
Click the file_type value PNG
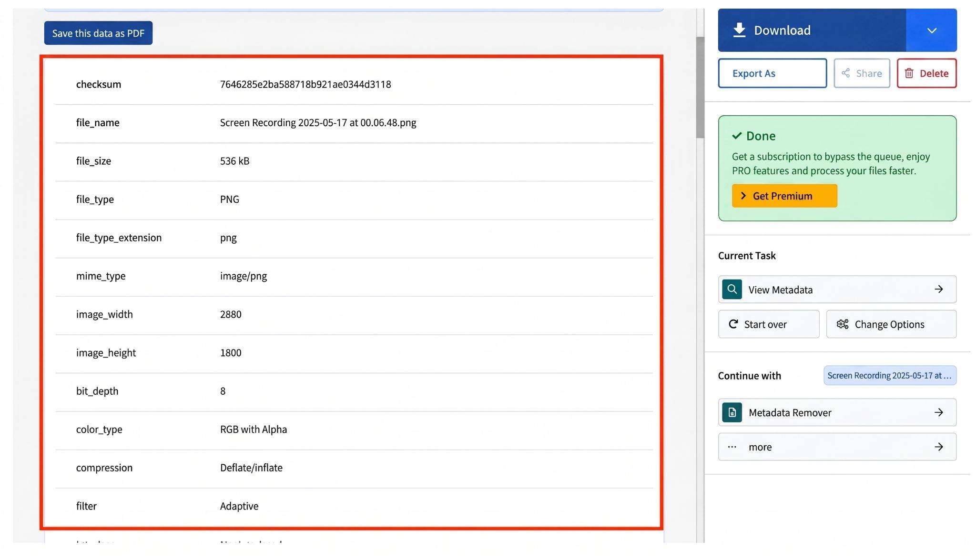pos(230,199)
